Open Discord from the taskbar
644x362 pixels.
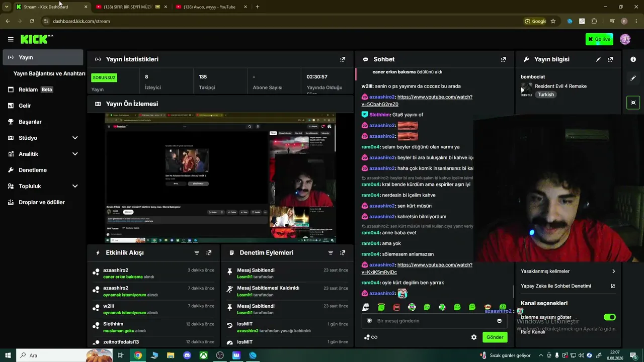[x=187, y=355]
